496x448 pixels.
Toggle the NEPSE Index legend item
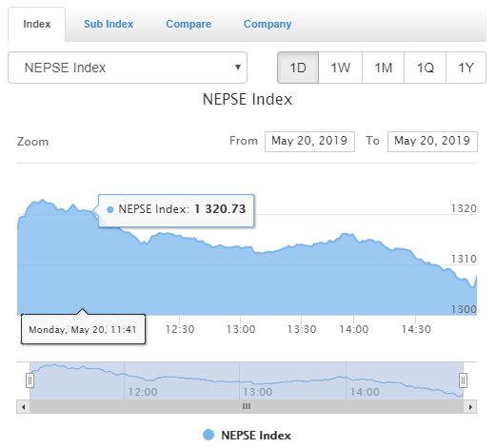(x=247, y=435)
